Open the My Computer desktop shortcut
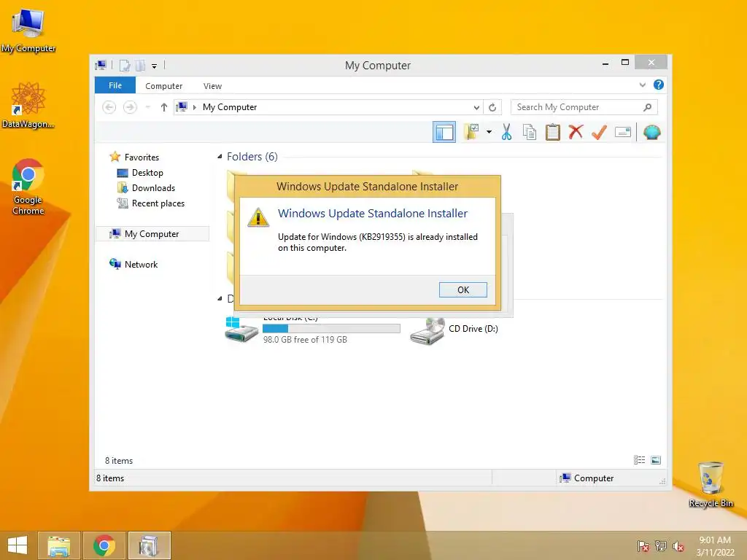747x560 pixels. pyautogui.click(x=28, y=31)
